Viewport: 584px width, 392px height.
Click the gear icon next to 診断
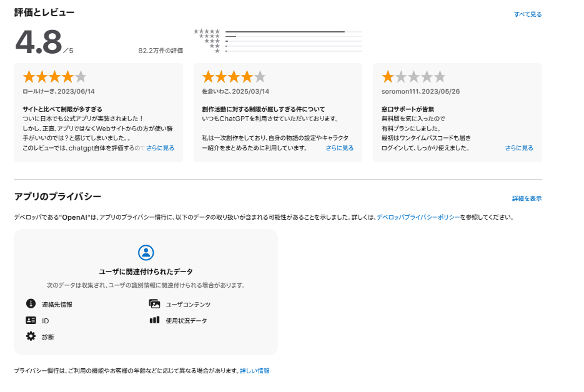(31, 336)
